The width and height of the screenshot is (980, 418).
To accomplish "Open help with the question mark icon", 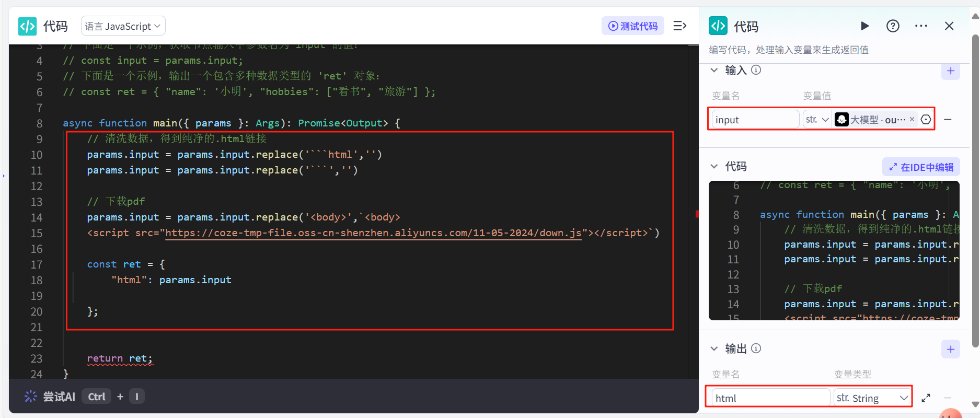I will [893, 26].
